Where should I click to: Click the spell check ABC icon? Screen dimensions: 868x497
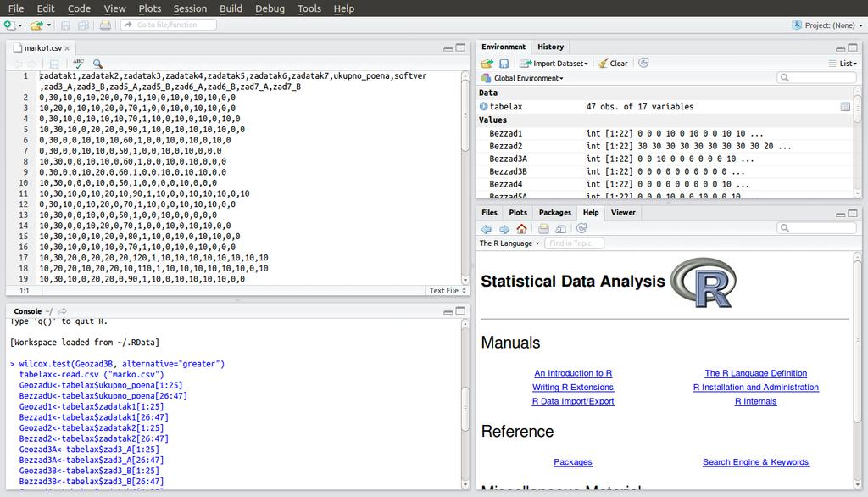pyautogui.click(x=79, y=64)
